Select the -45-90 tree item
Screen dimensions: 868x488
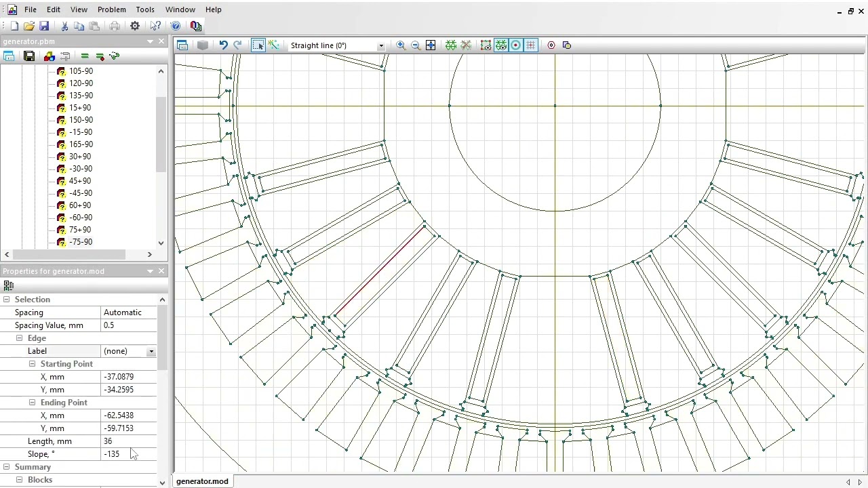click(81, 193)
